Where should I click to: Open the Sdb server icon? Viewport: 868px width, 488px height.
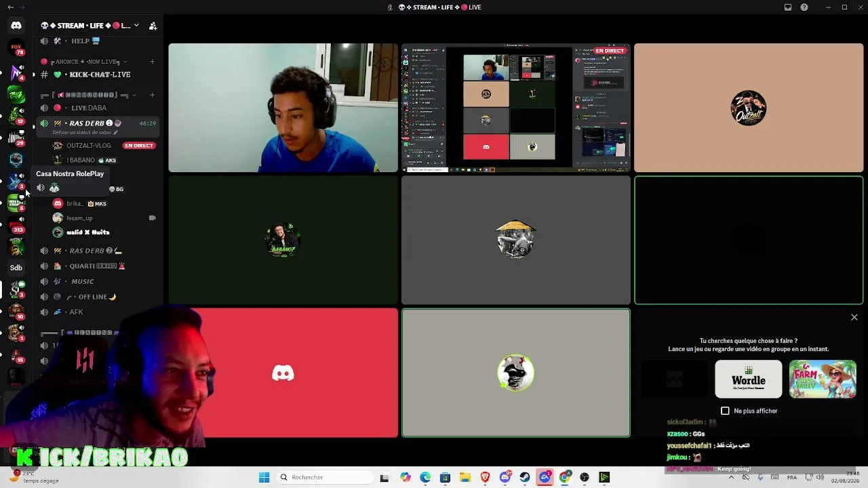(16, 268)
